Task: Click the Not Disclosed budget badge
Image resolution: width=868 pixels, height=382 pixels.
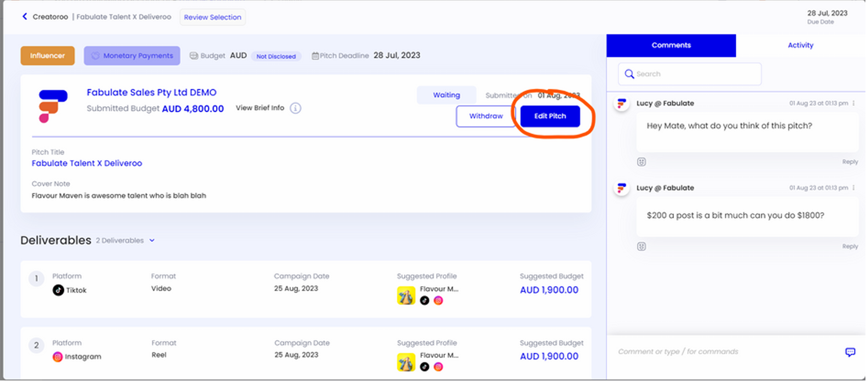Action: (276, 56)
